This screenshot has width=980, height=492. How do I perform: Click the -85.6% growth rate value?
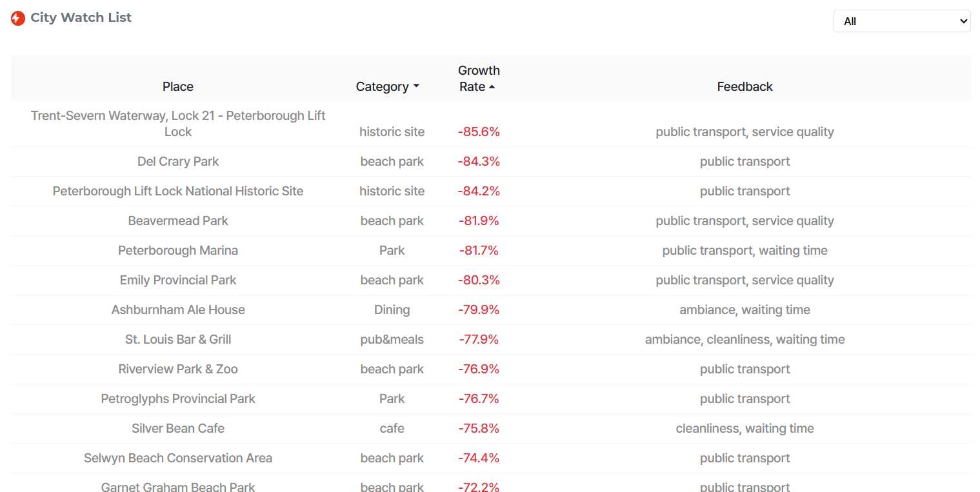tap(479, 132)
